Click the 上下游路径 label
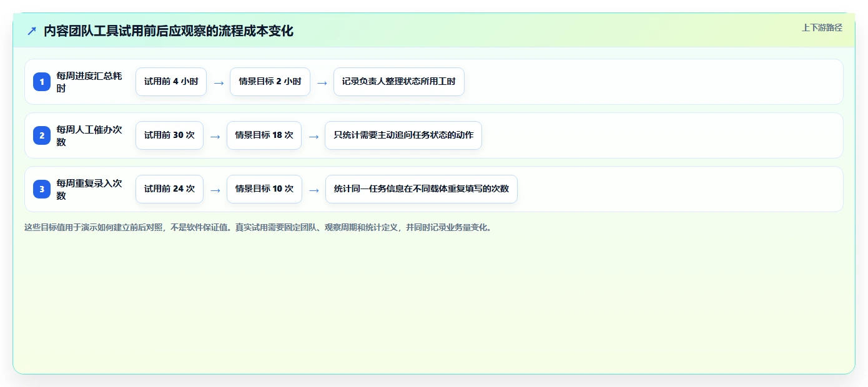This screenshot has height=387, width=868. (822, 27)
